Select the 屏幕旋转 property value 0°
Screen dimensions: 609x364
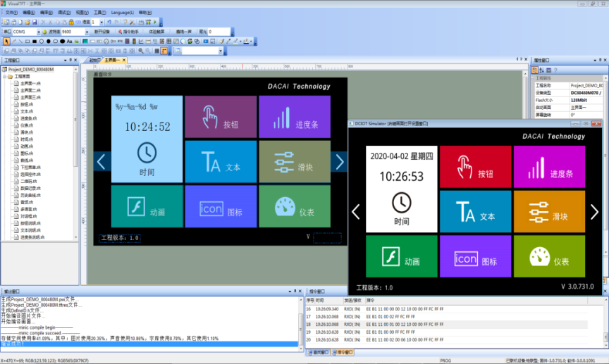[586, 115]
